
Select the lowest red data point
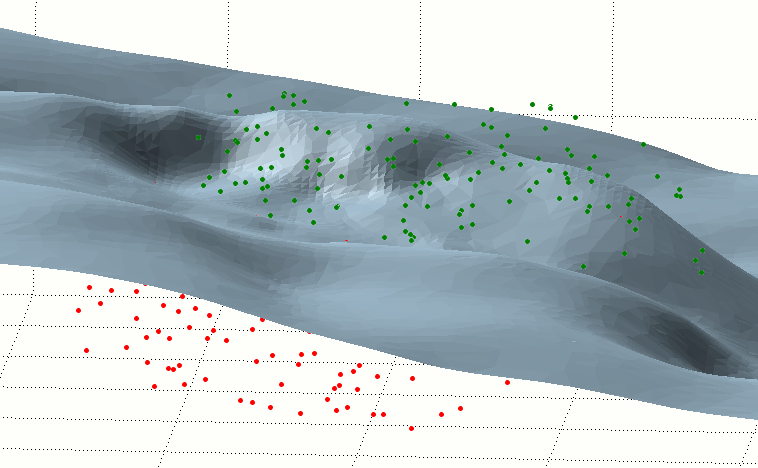tap(411, 428)
